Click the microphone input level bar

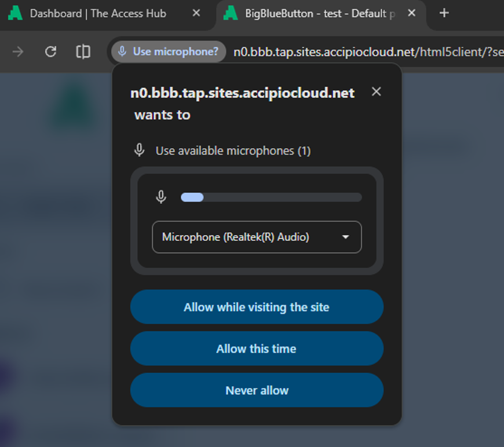(x=271, y=197)
